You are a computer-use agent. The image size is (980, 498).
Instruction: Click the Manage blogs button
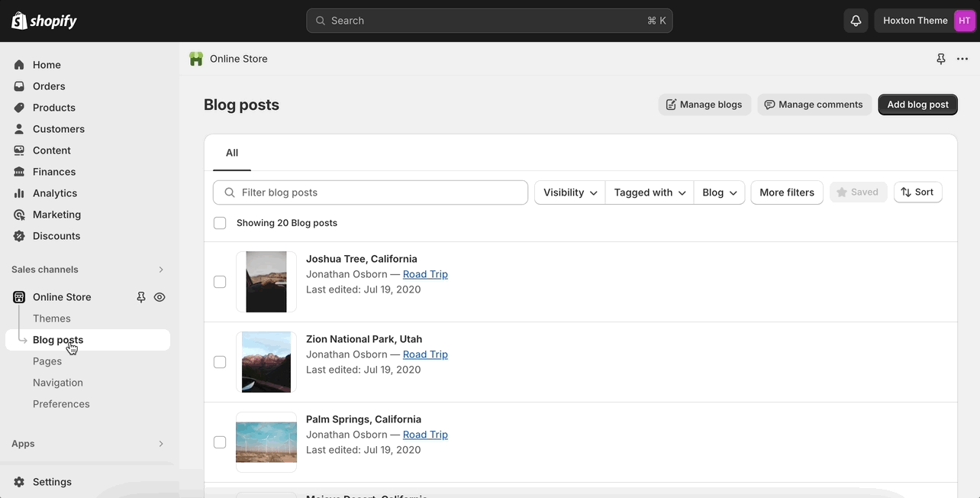[704, 105]
